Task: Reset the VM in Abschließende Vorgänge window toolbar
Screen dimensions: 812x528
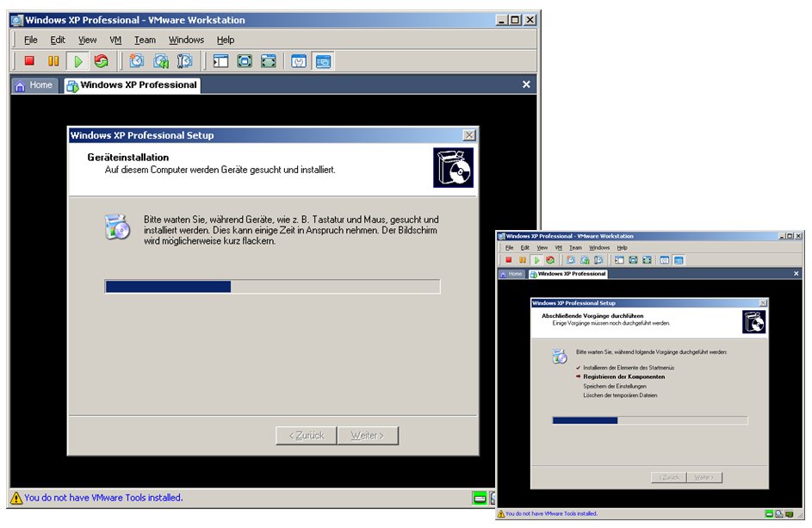Action: pos(550,259)
